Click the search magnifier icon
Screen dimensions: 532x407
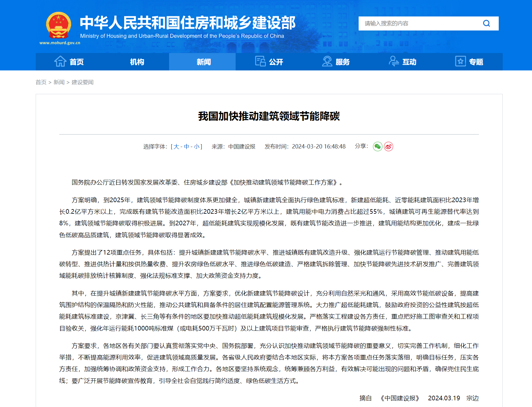click(x=487, y=23)
